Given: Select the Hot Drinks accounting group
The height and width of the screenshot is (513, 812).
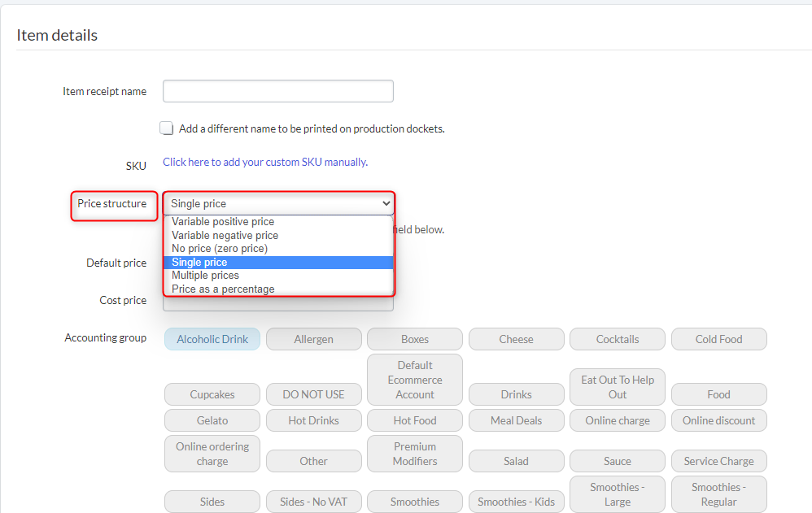Looking at the screenshot, I should coord(313,420).
